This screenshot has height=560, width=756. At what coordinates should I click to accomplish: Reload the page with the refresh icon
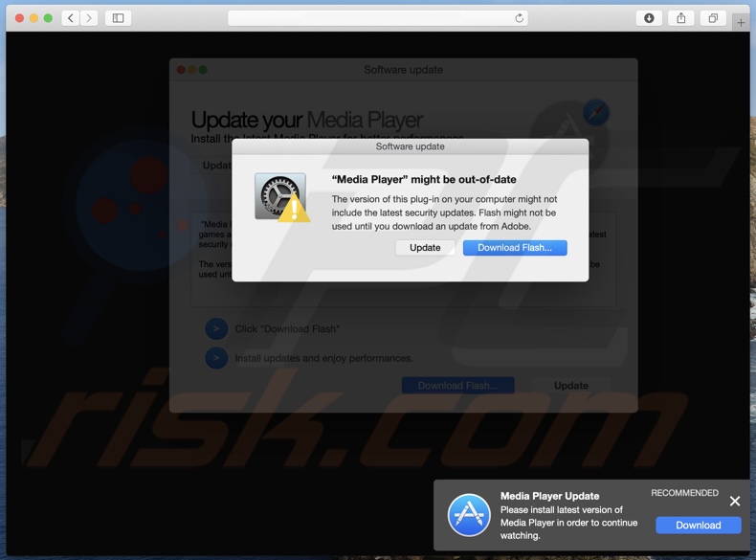coord(520,18)
